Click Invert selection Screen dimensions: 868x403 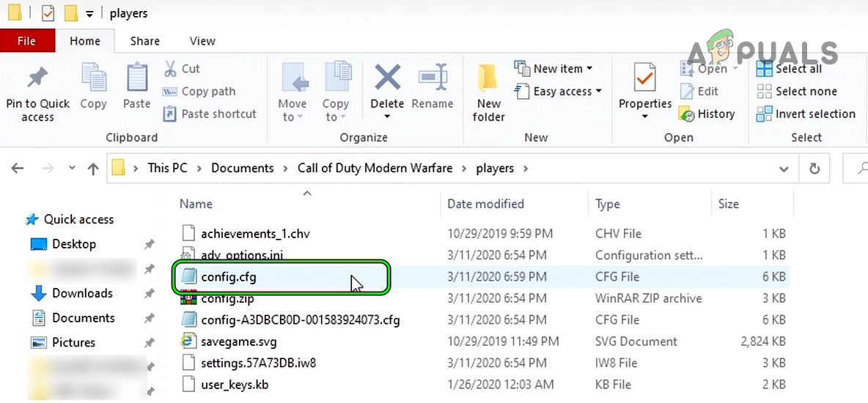[x=806, y=114]
